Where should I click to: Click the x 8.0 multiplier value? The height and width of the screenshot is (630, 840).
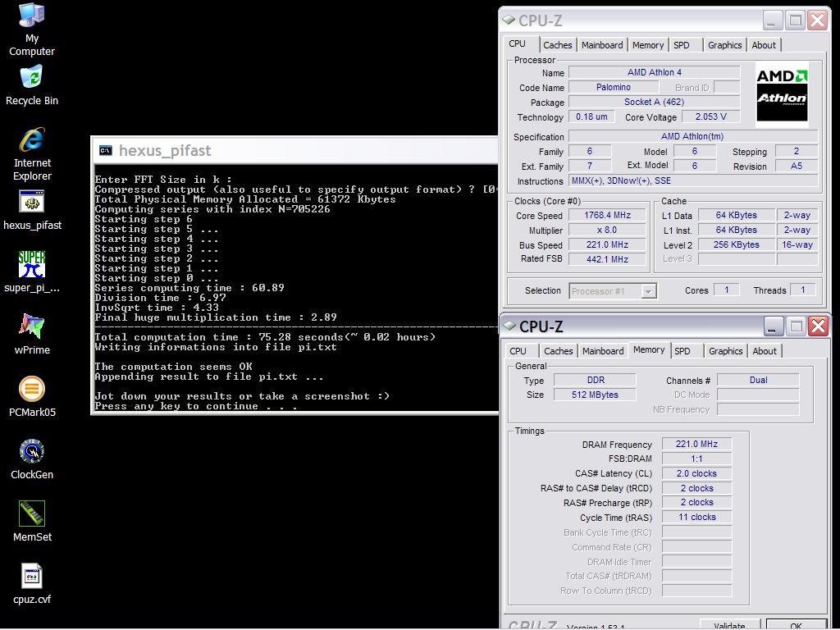click(x=607, y=230)
